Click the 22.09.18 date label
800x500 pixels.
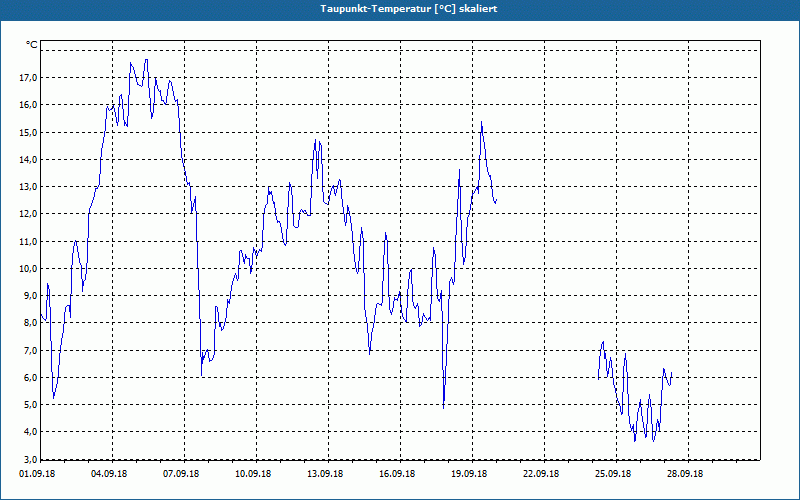tap(541, 473)
